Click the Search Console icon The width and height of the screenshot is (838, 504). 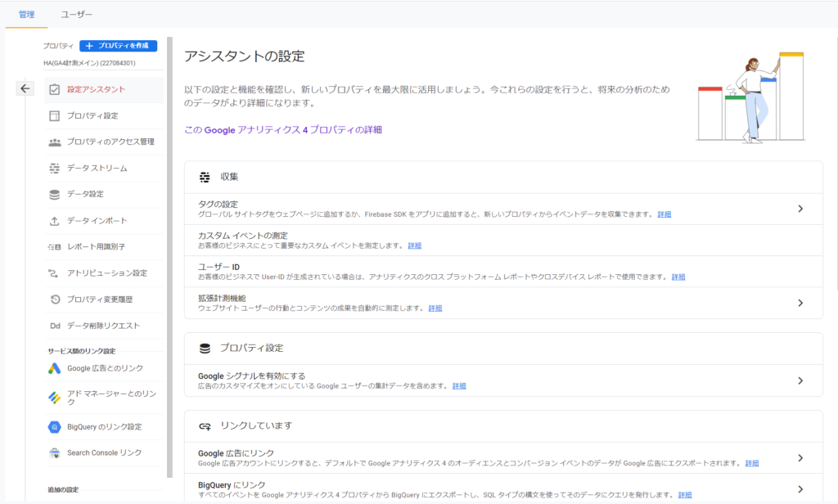[x=55, y=453]
